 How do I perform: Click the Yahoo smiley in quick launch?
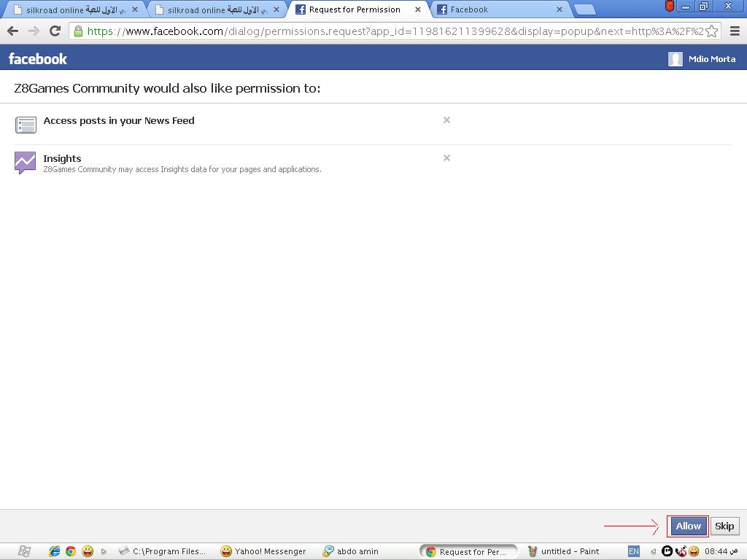(x=88, y=551)
